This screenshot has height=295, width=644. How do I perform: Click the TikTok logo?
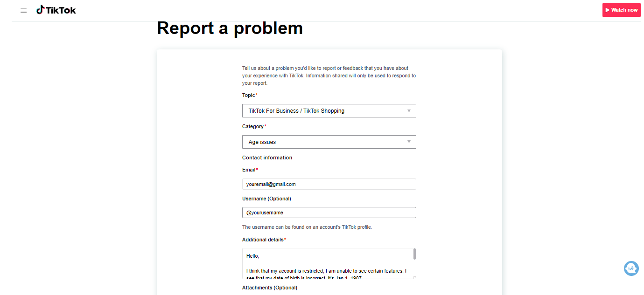56,10
